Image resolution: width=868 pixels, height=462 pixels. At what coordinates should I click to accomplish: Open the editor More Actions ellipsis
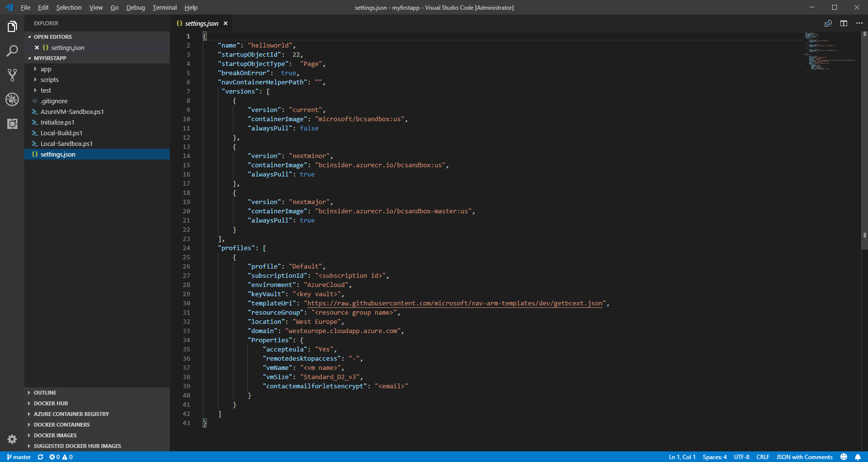point(859,23)
